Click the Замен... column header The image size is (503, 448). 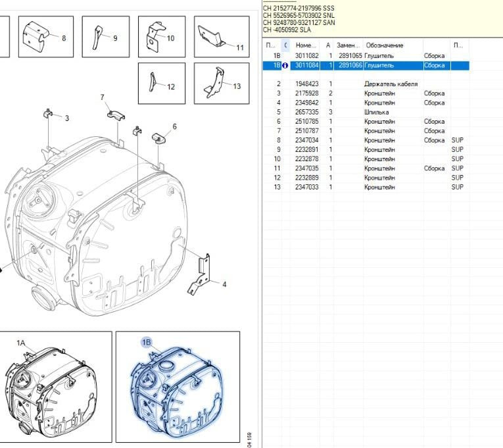pyautogui.click(x=347, y=45)
